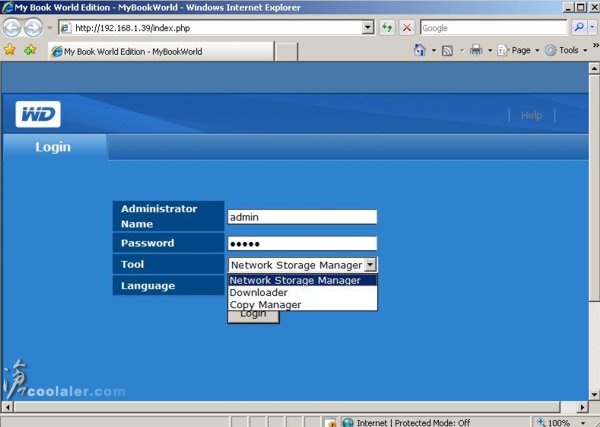Expand the Print options dropdown arrow

[490, 50]
